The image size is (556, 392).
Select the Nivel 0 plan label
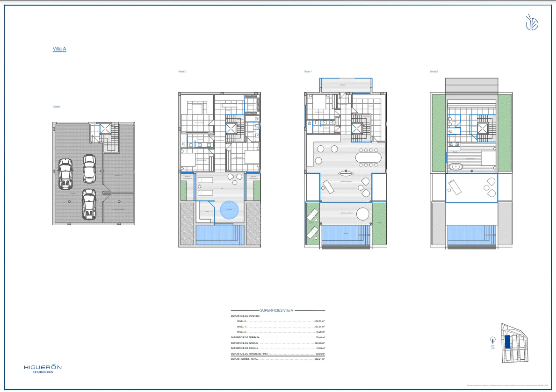click(182, 71)
